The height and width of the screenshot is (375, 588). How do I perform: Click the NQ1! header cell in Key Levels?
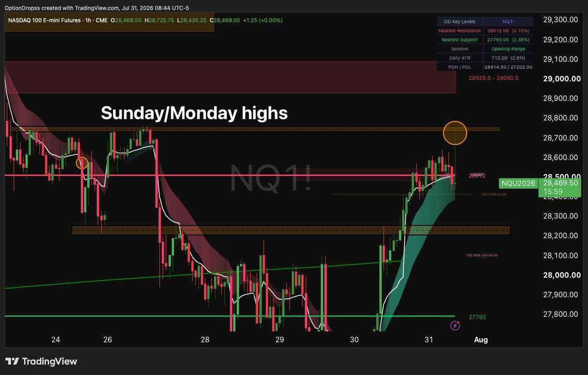508,21
